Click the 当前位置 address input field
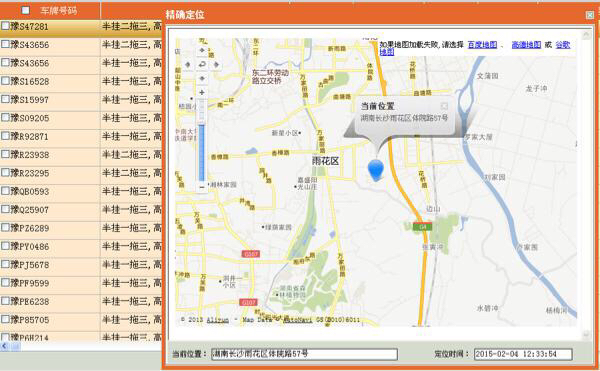The width and height of the screenshot is (600, 371). tap(305, 354)
